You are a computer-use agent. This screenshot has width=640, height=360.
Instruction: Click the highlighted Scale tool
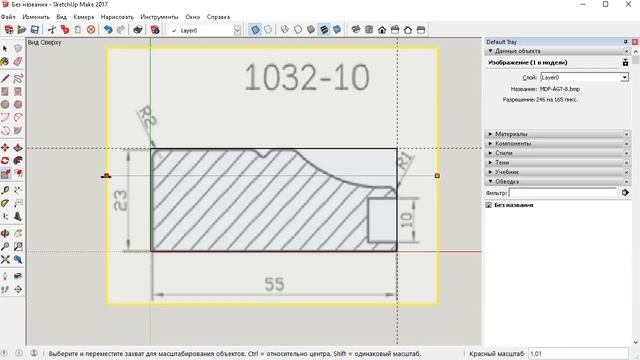(5, 173)
